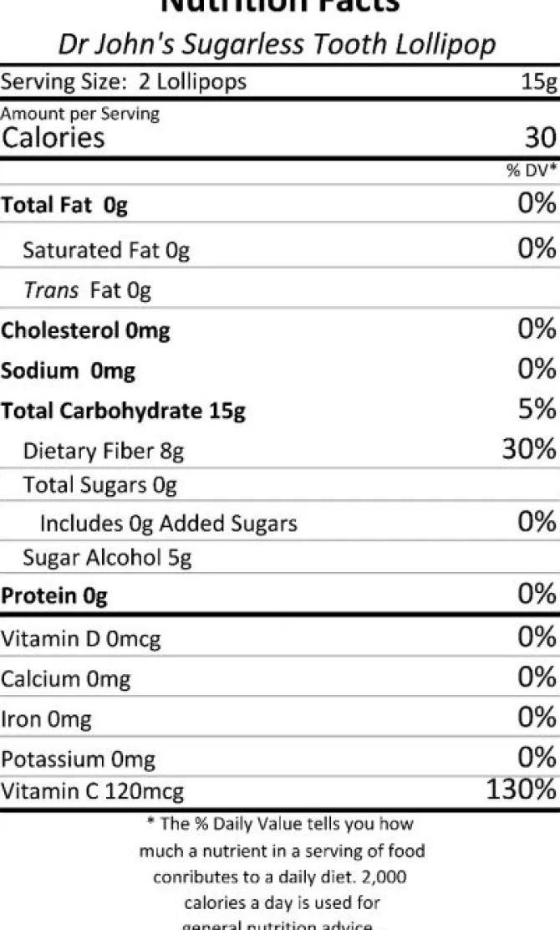560x930 pixels.
Task: Select the Serving Size 2 Lollipops text
Action: (x=123, y=82)
